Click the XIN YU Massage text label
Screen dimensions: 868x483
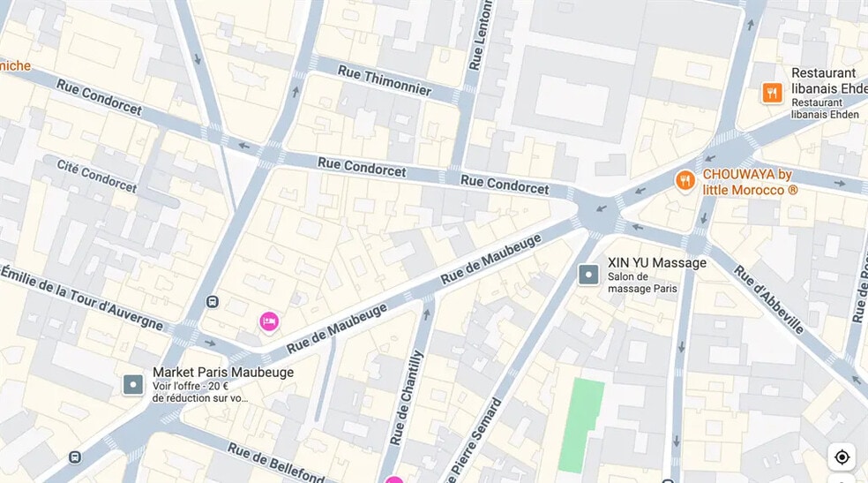[657, 262]
